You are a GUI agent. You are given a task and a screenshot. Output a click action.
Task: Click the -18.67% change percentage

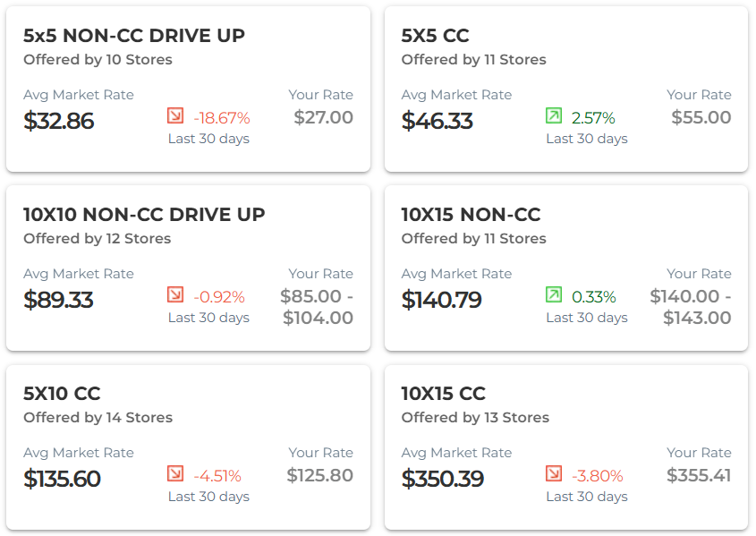[x=222, y=118]
